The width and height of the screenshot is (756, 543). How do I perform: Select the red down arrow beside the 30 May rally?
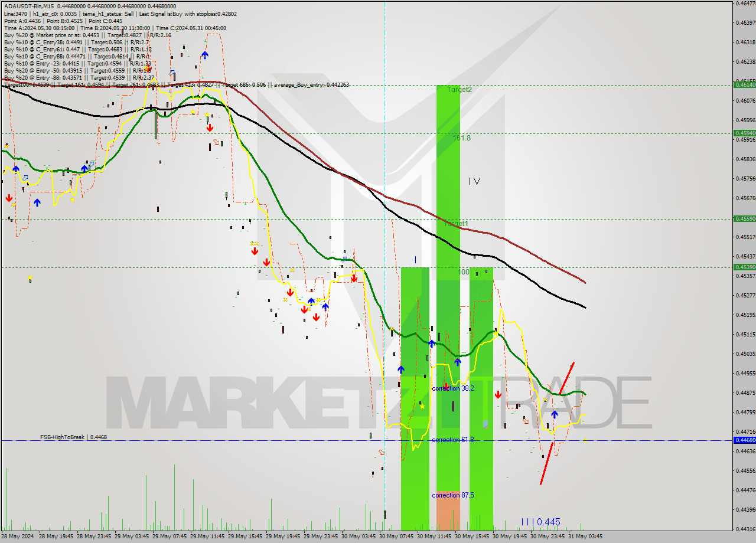[x=498, y=395]
